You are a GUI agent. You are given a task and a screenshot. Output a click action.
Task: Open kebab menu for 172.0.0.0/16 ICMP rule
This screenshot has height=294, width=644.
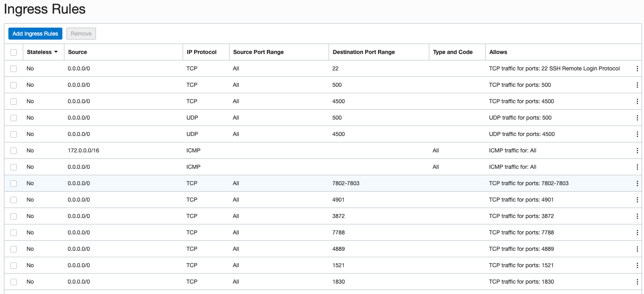point(637,150)
